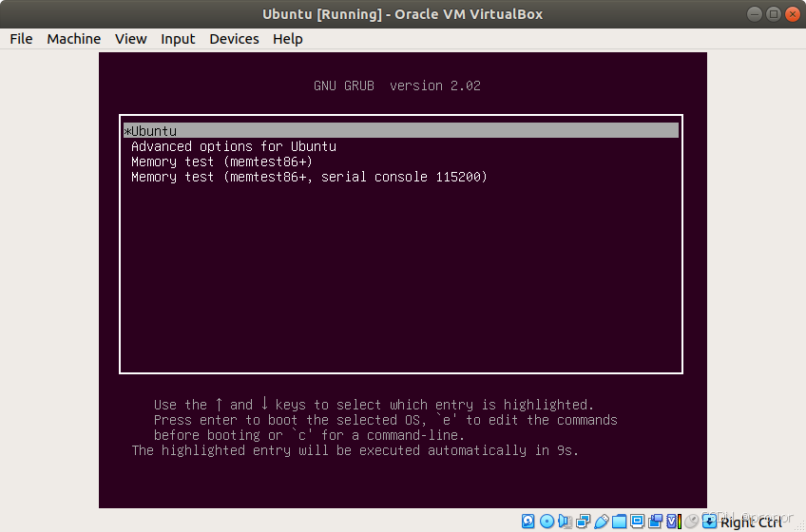Close the VirtualBox VM window
This screenshot has height=532, width=806.
[x=792, y=14]
